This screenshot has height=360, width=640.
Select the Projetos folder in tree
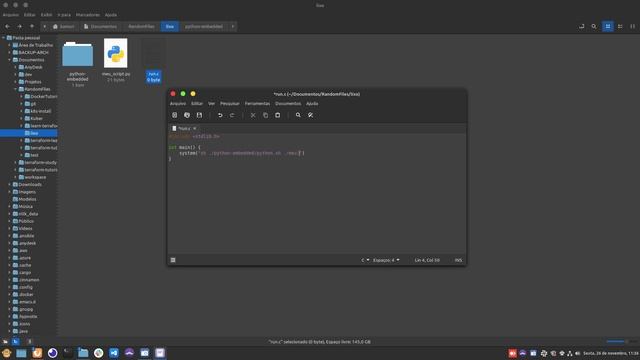click(x=30, y=82)
